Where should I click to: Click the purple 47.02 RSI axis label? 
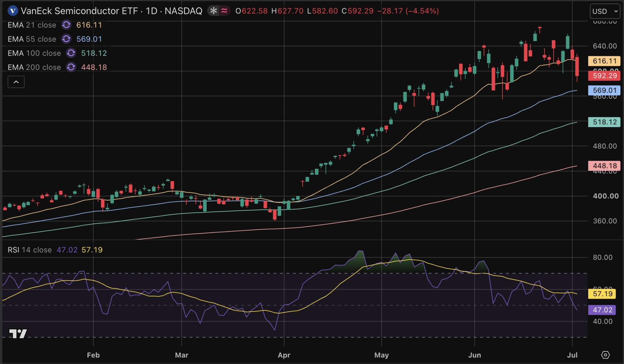[x=602, y=310]
